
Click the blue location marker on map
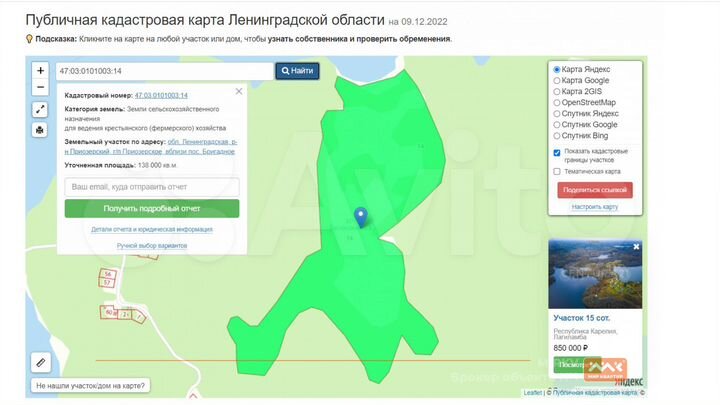[x=361, y=218]
